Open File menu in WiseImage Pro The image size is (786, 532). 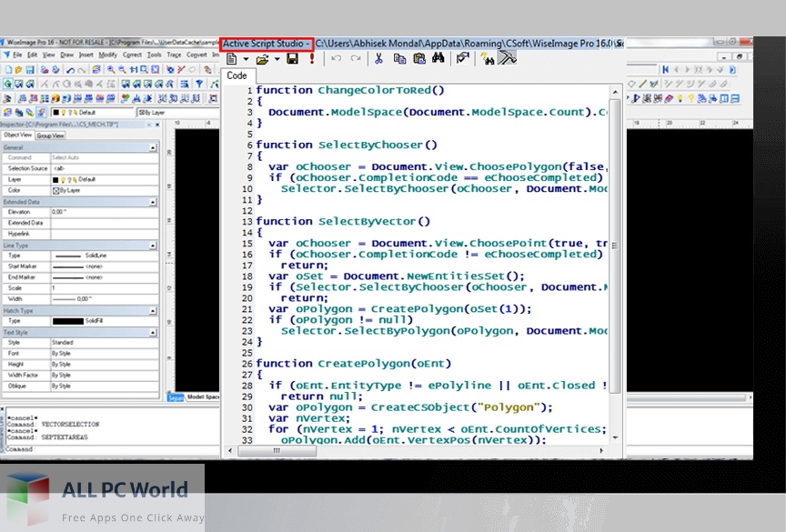[x=17, y=55]
